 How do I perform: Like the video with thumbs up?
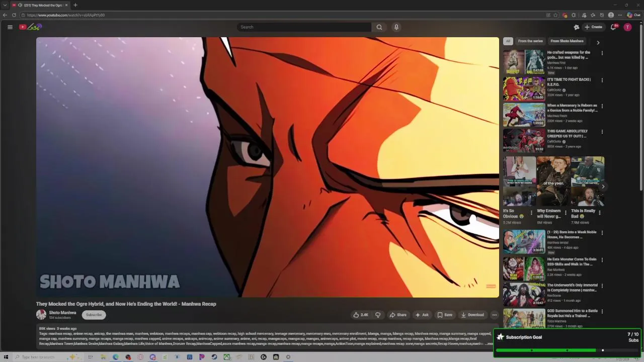tap(361, 315)
